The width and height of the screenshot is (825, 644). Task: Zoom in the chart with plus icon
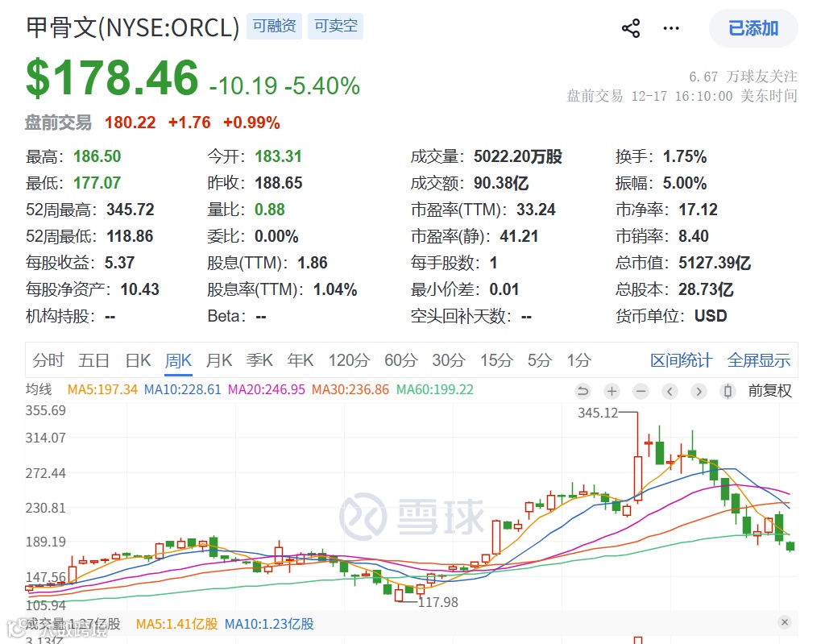611,391
